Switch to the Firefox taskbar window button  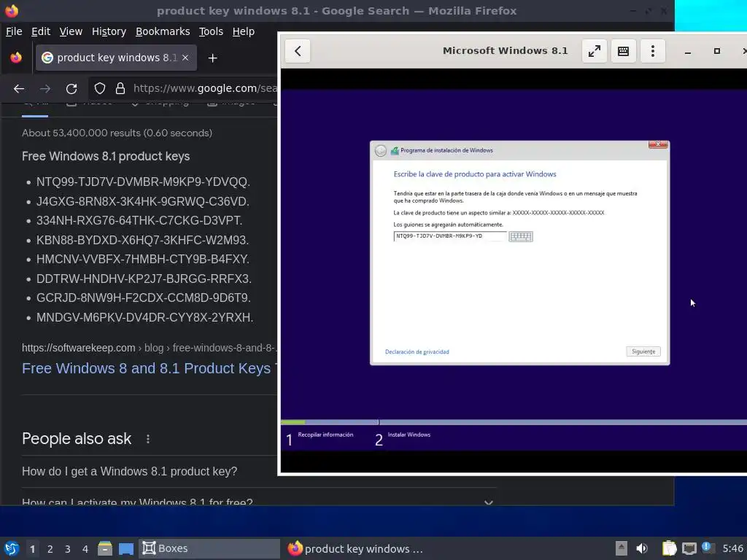pyautogui.click(x=356, y=548)
